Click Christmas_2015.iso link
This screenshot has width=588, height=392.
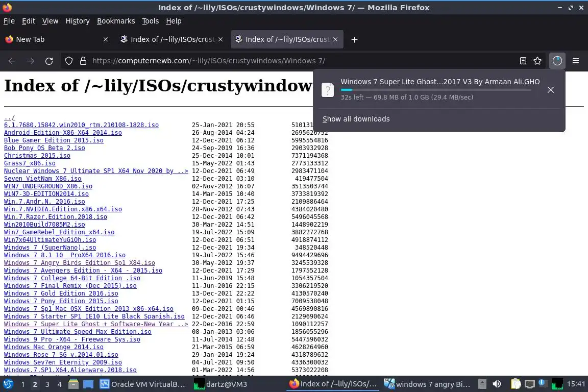pyautogui.click(x=37, y=155)
